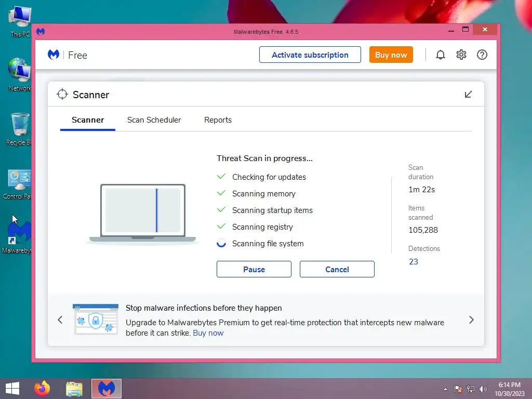Screen dimensions: 532x399
Task: Click Activate subscription button
Action: (x=310, y=55)
